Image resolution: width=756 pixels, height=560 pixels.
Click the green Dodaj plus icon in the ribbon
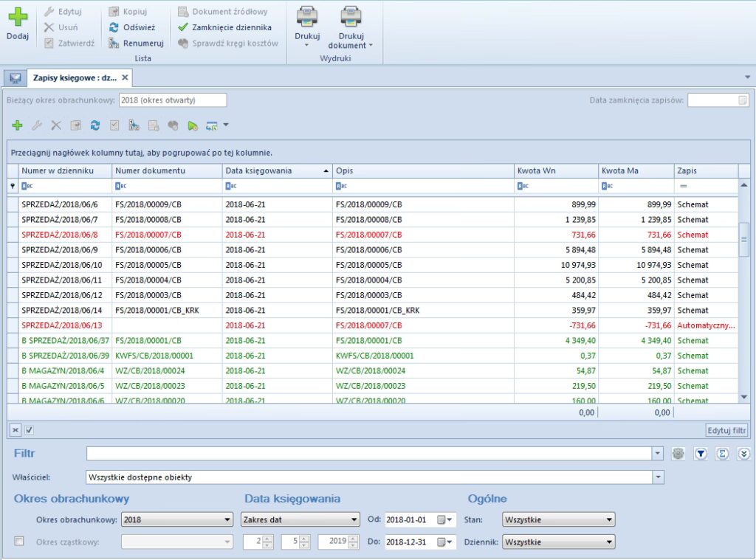pyautogui.click(x=18, y=17)
